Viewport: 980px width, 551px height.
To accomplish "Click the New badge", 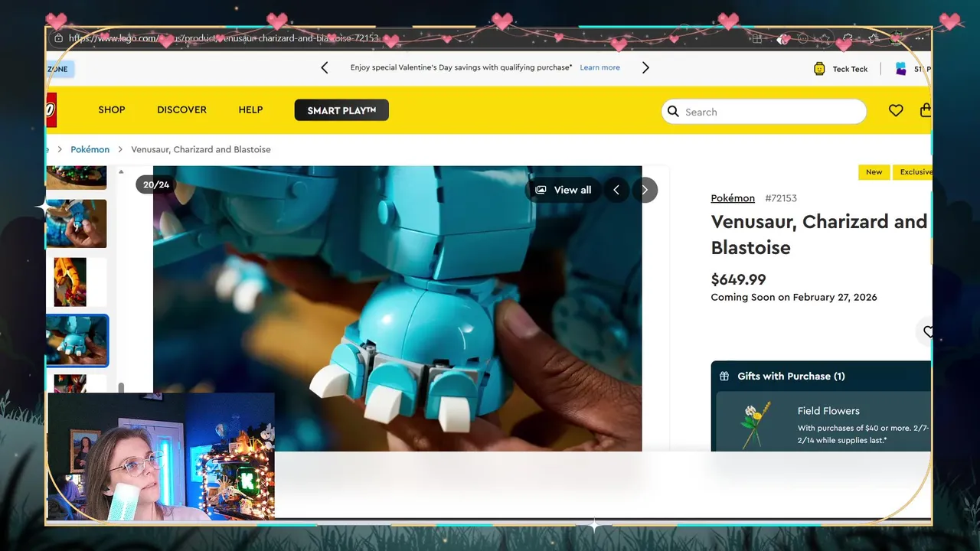I will tap(874, 172).
